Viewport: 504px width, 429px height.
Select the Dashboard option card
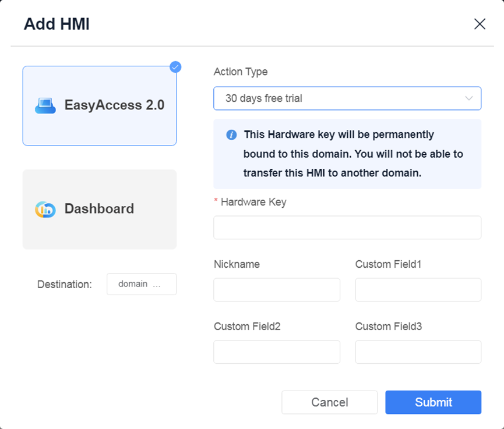coord(100,210)
